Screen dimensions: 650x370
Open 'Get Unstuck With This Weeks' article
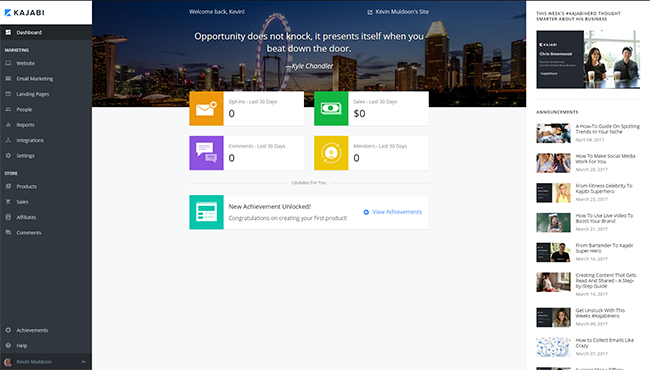pyautogui.click(x=600, y=313)
